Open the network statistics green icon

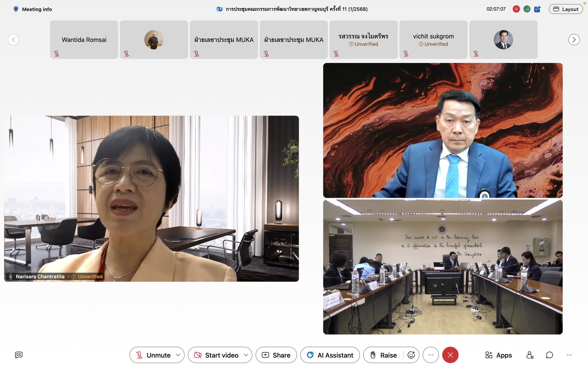[x=527, y=9]
